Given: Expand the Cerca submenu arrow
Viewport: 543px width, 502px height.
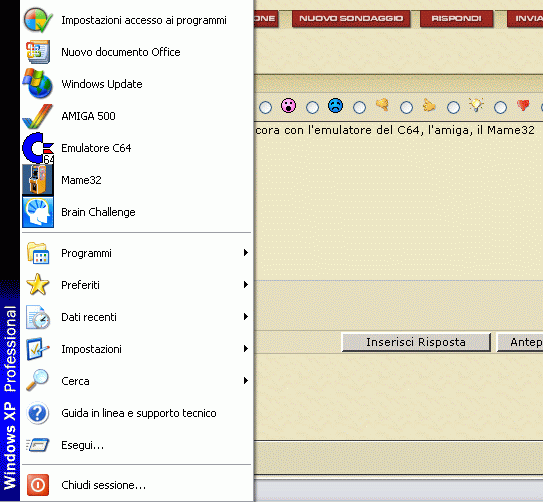Looking at the screenshot, I should pyautogui.click(x=246, y=380).
